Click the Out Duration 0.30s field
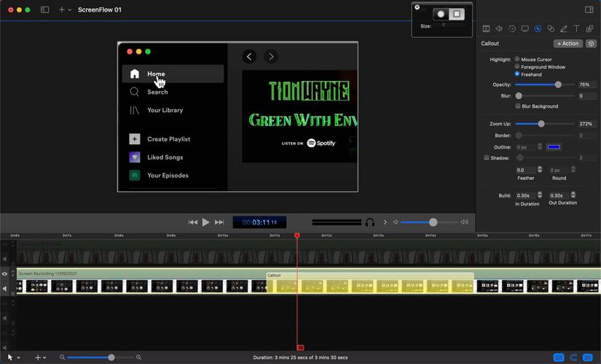This screenshot has height=364, width=601. (x=559, y=195)
